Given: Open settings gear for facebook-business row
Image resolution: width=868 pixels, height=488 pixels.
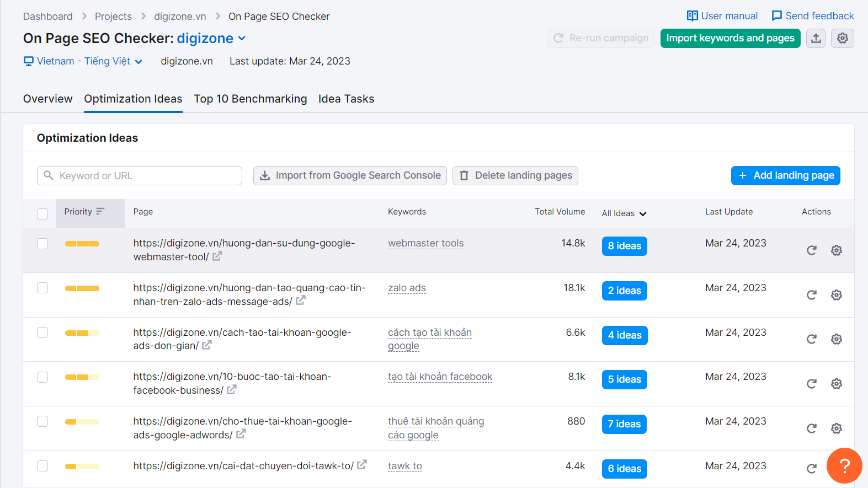Looking at the screenshot, I should coord(837,384).
